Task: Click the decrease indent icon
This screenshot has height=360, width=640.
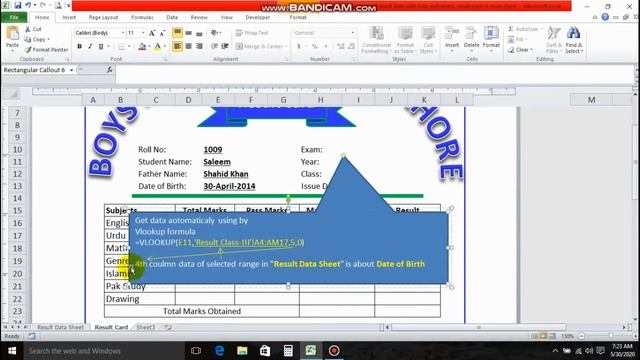Action: [x=214, y=46]
